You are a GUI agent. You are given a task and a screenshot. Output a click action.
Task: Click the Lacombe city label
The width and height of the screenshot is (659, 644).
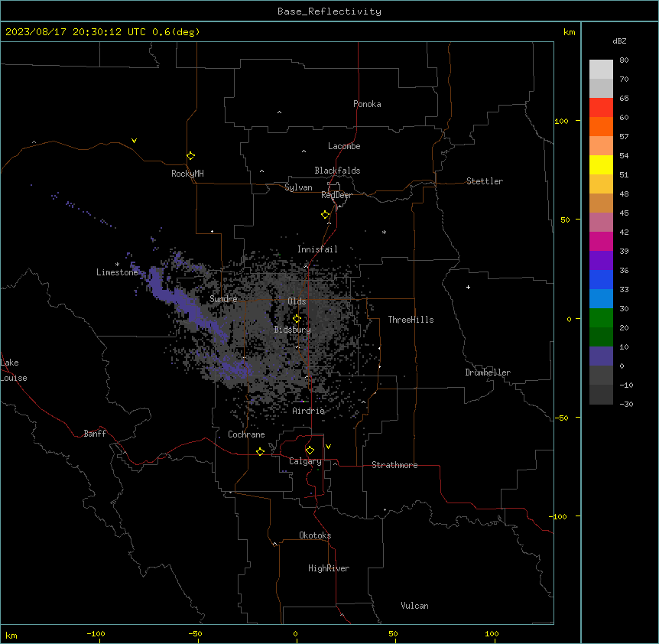pyautogui.click(x=344, y=146)
